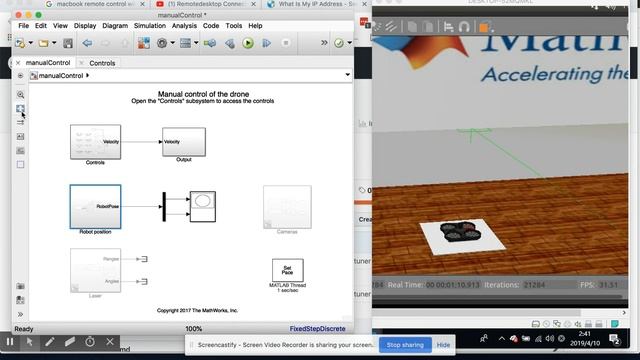The width and height of the screenshot is (640, 360).
Task: Open the Analysis menu
Action: coord(184,26)
